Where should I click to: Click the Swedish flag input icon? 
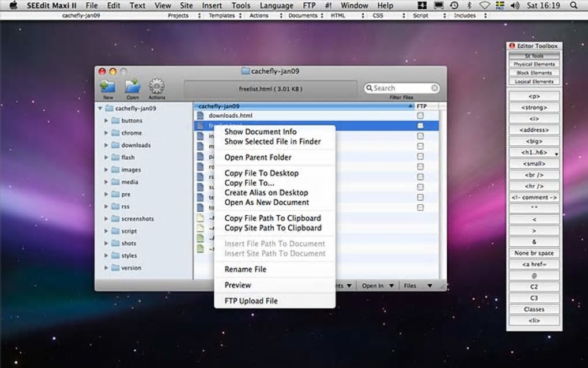(500, 5)
